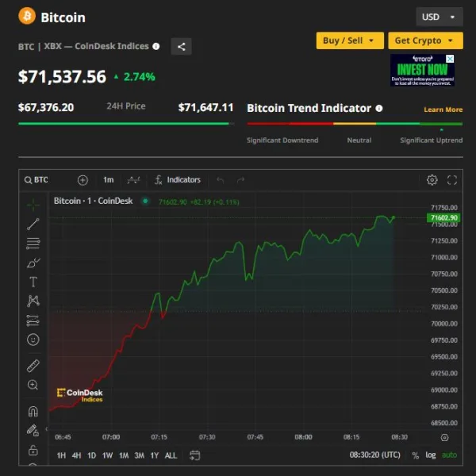Viewport: 476px width, 476px height.
Task: Click info icon next to CoinDesk Indices
Action: 156,47
